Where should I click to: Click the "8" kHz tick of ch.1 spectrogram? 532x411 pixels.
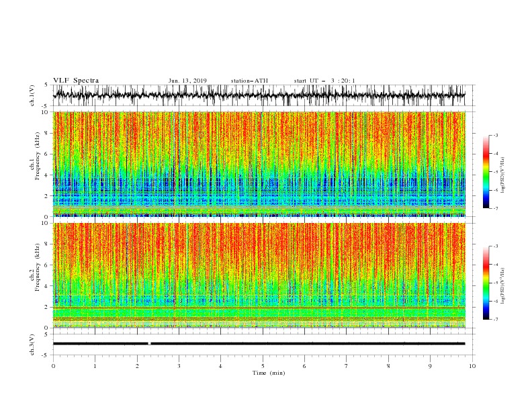46,133
